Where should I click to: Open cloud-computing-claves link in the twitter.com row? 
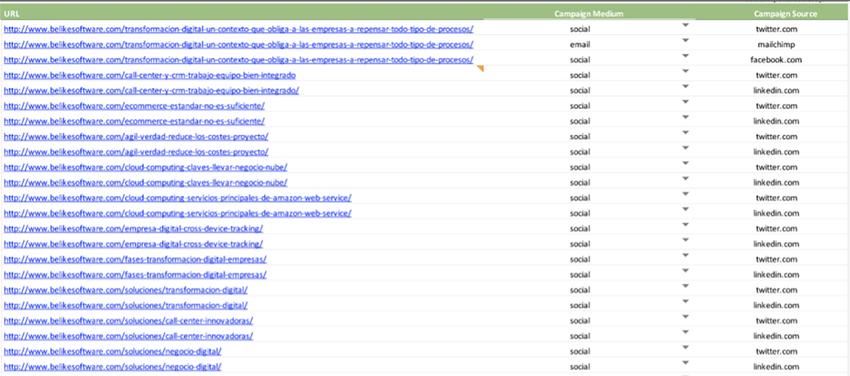click(146, 167)
